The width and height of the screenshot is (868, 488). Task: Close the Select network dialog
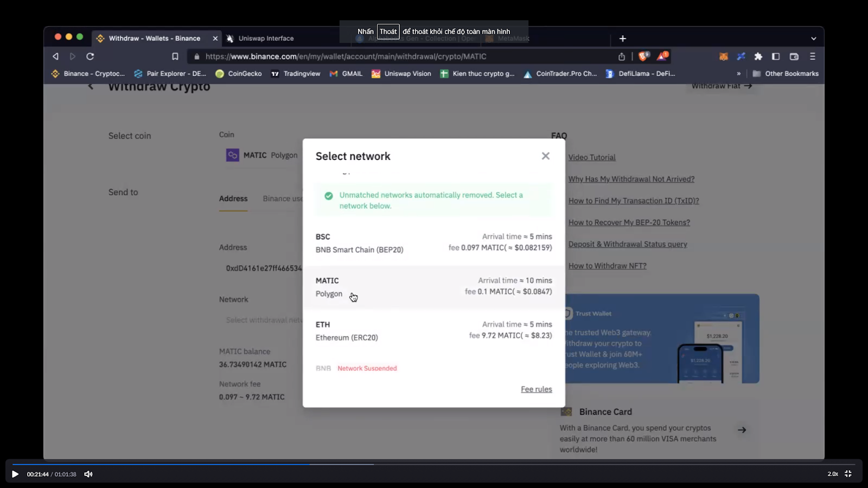(x=545, y=156)
